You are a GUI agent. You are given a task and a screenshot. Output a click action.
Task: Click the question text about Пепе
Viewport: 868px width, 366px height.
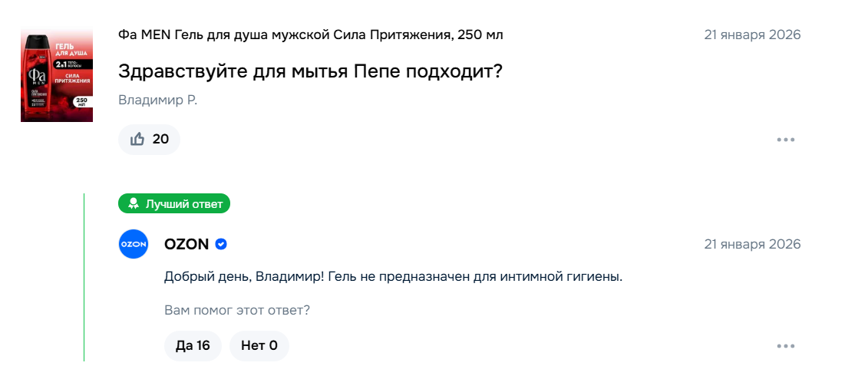[x=310, y=71]
